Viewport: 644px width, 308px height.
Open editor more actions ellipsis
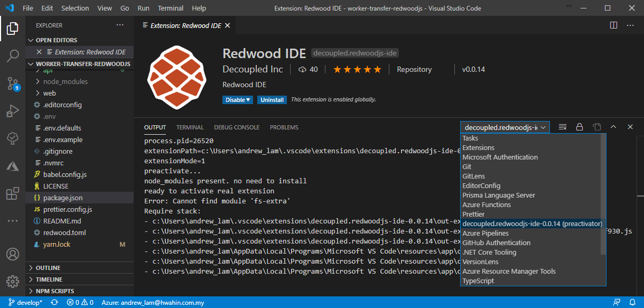(630, 25)
